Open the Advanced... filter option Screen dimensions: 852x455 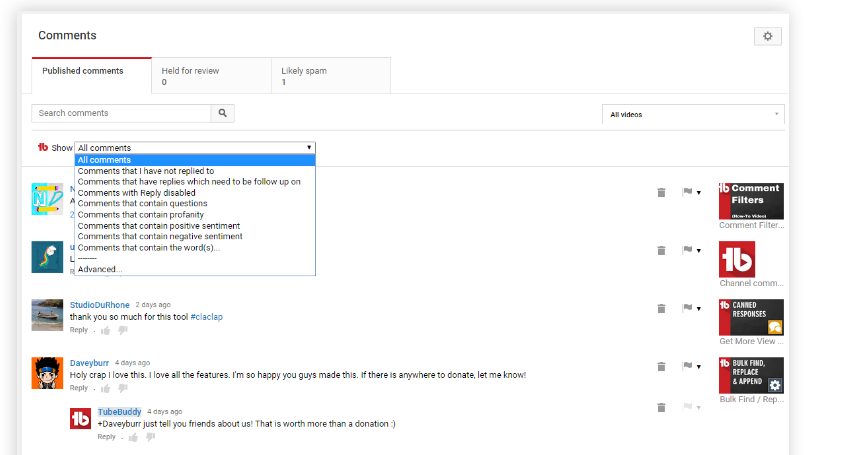click(x=195, y=269)
